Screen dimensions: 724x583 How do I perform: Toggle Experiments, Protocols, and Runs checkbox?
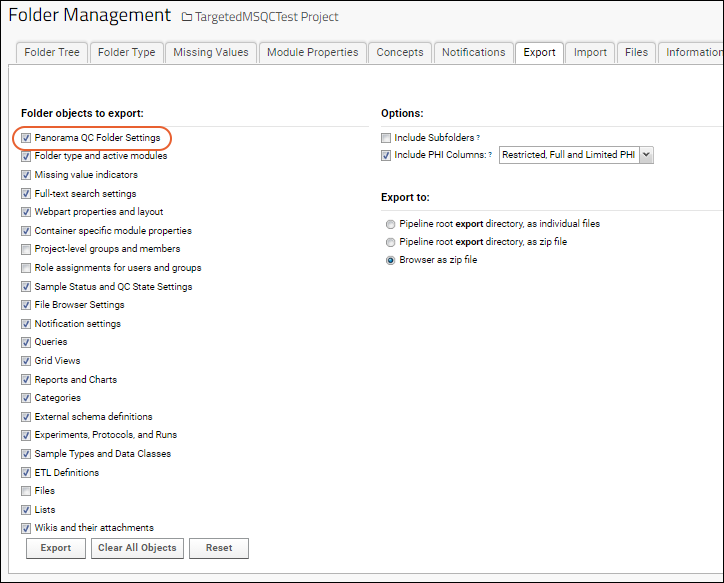(26, 435)
